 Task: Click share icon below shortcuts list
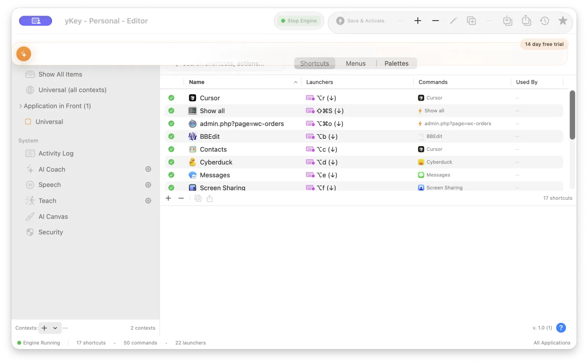pos(210,199)
